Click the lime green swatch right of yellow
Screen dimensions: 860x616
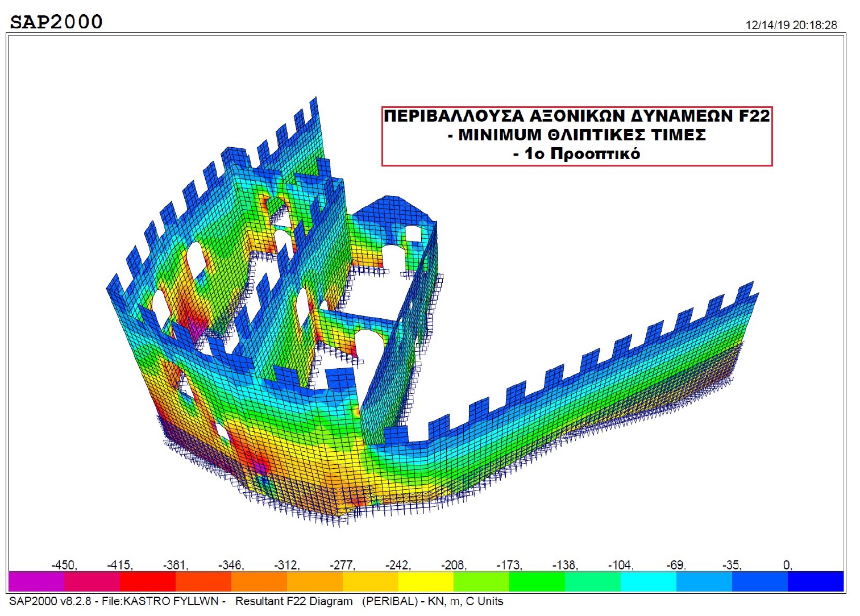click(x=481, y=581)
